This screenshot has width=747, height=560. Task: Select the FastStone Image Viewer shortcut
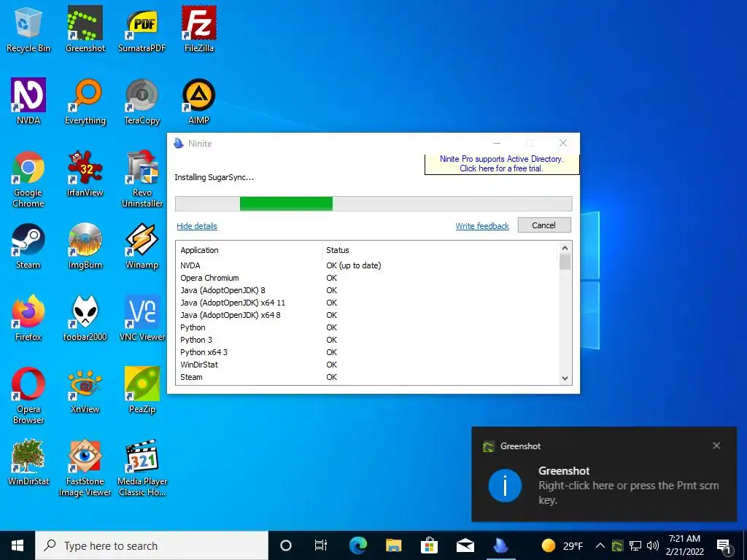(85, 468)
